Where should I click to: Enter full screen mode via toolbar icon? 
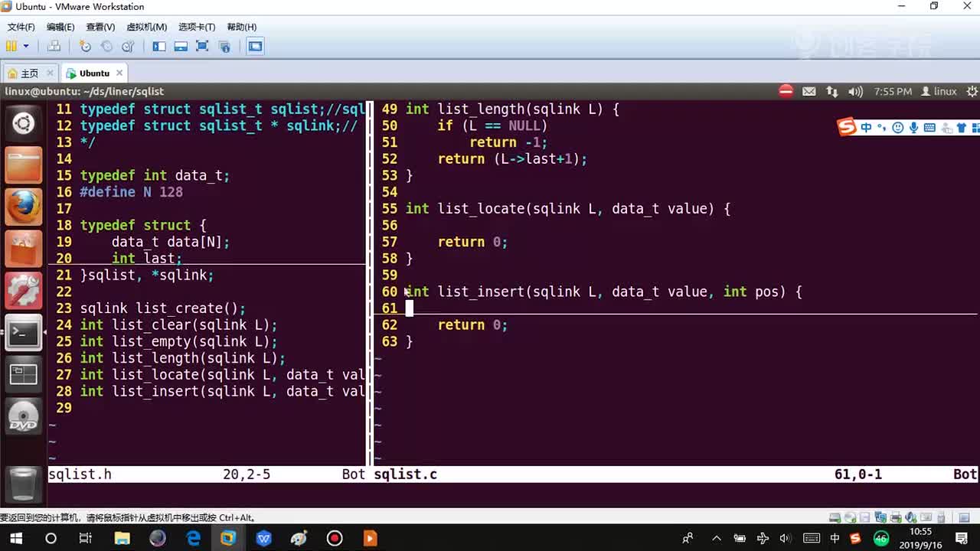[202, 46]
